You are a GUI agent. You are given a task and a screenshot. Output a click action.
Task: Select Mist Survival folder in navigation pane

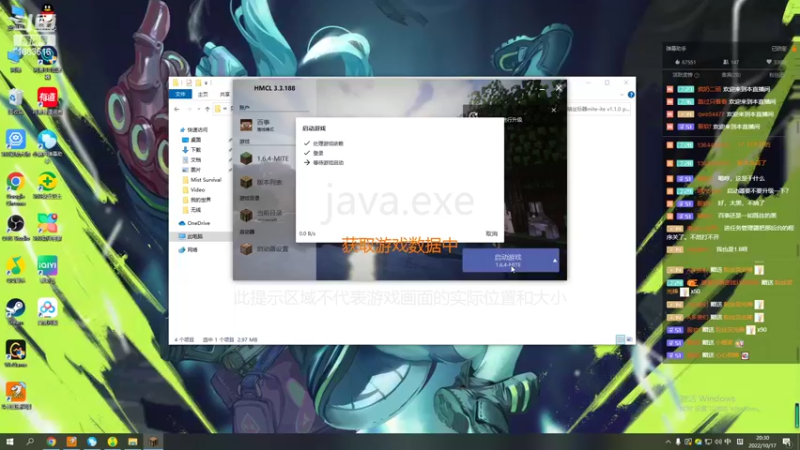tap(202, 180)
